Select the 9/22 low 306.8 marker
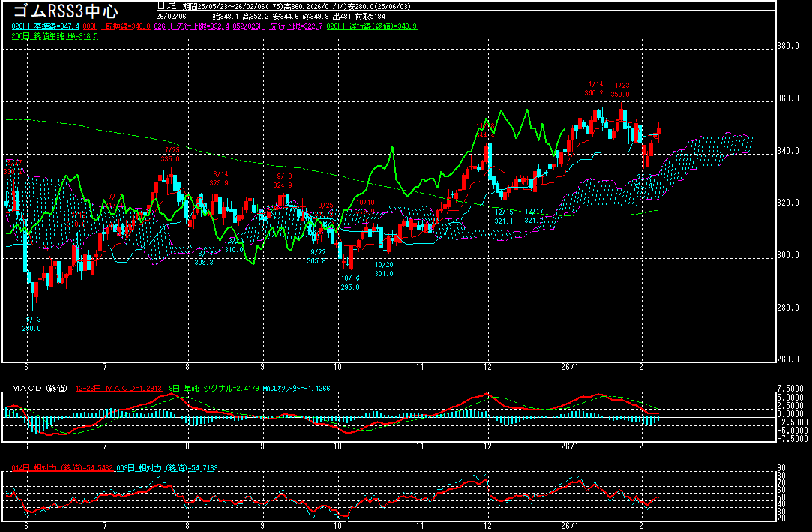The image size is (812, 532). pyautogui.click(x=316, y=256)
